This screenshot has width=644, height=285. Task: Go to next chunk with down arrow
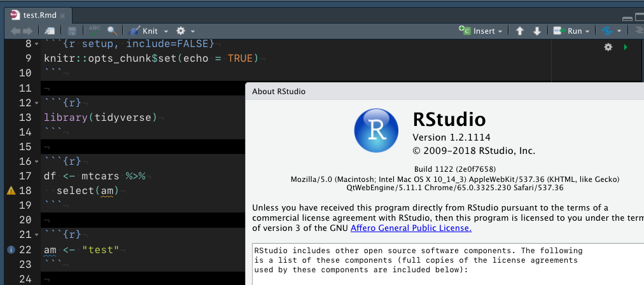click(x=537, y=31)
